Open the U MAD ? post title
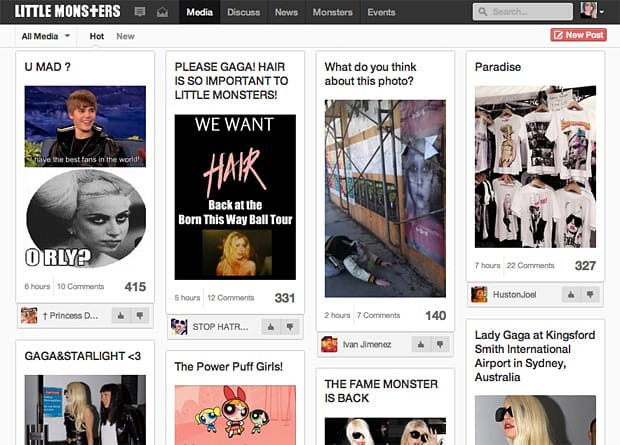This screenshot has width=620, height=445. (x=47, y=67)
